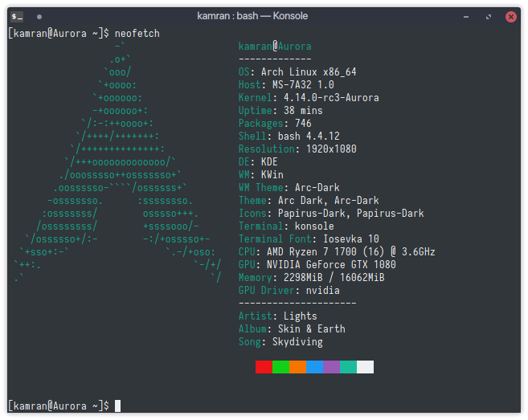Click the red color block
Screen dimensions: 528x420
click(264, 367)
